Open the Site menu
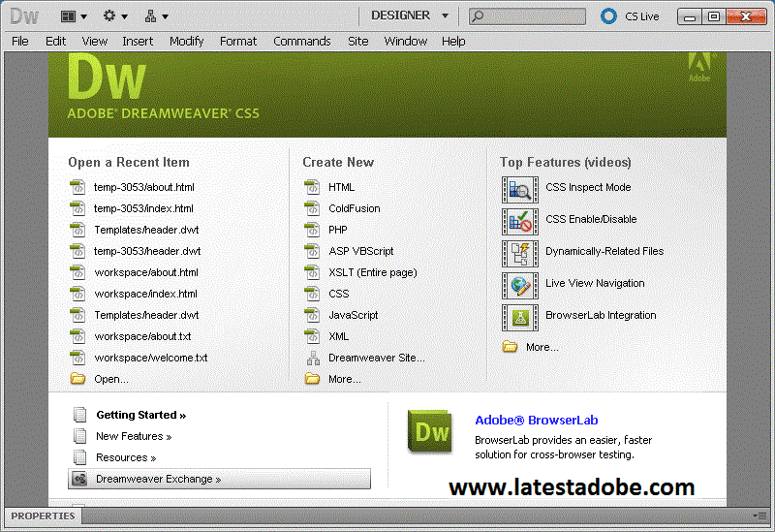Image resolution: width=775 pixels, height=532 pixels. 357,41
